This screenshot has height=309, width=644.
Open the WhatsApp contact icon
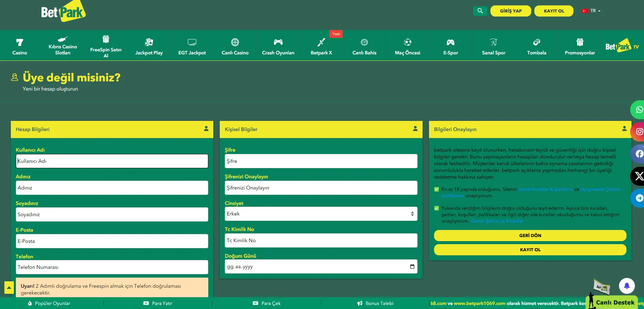click(639, 110)
